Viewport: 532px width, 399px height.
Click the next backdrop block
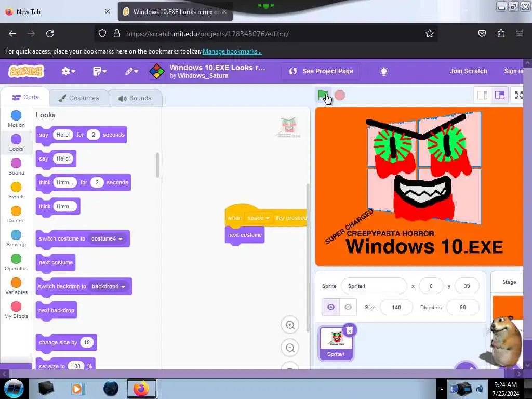pyautogui.click(x=56, y=311)
